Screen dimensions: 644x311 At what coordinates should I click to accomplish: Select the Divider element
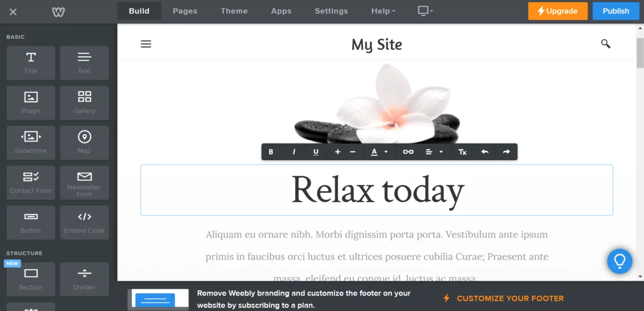pos(84,279)
